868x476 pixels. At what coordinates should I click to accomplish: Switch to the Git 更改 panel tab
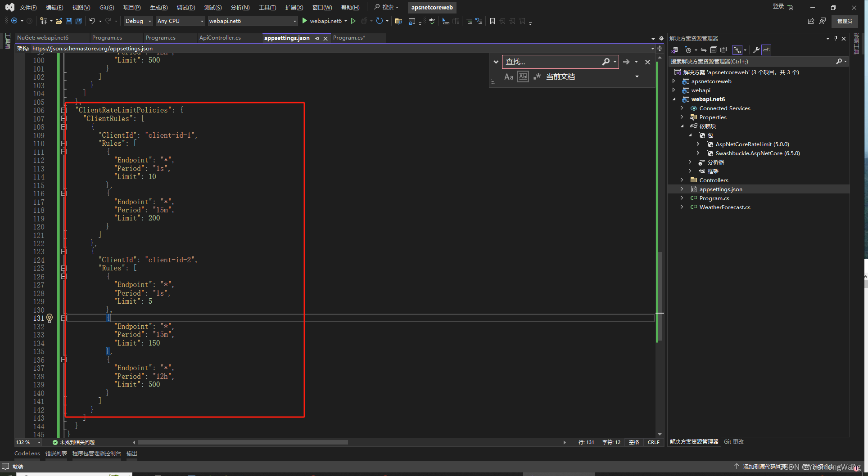733,442
